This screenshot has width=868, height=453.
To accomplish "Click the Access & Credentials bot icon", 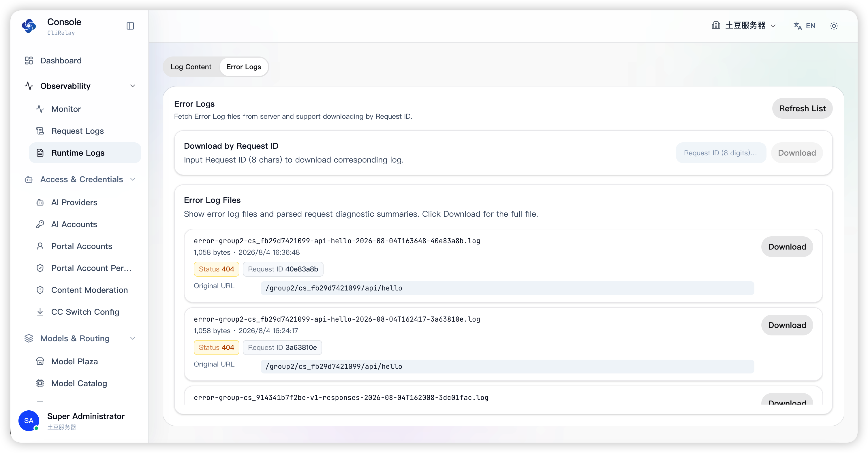I will tap(29, 180).
